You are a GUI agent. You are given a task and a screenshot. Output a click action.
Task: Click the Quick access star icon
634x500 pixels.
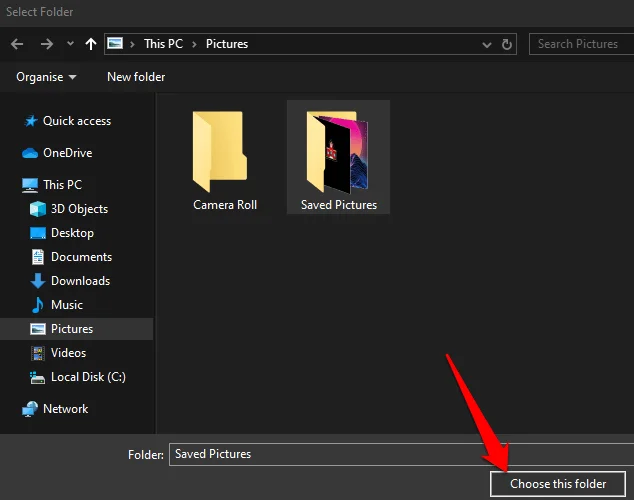(31, 121)
